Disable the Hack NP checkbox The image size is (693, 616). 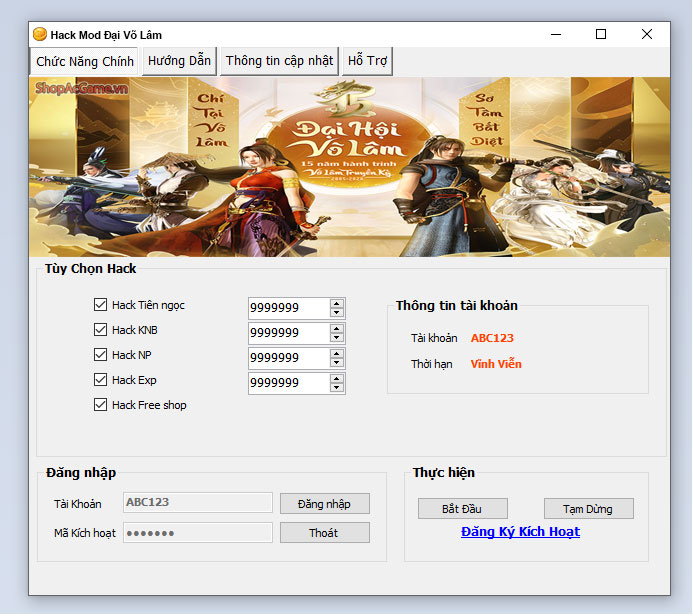(x=100, y=354)
